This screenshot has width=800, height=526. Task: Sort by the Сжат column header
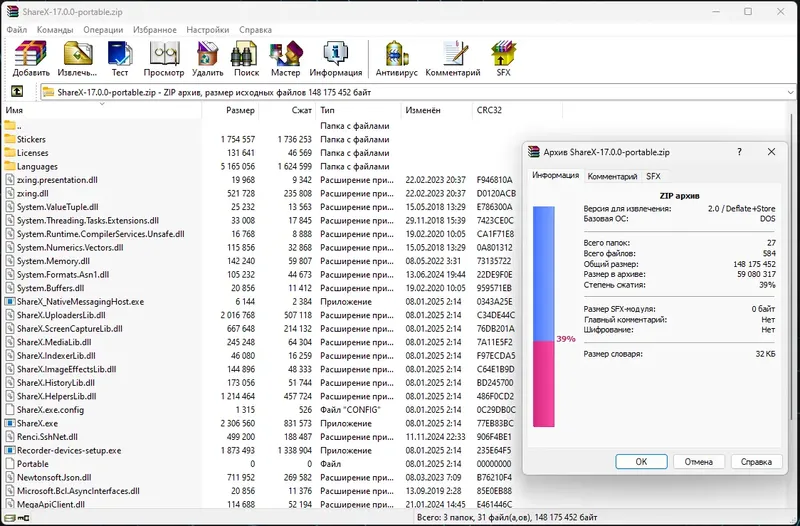pyautogui.click(x=287, y=110)
